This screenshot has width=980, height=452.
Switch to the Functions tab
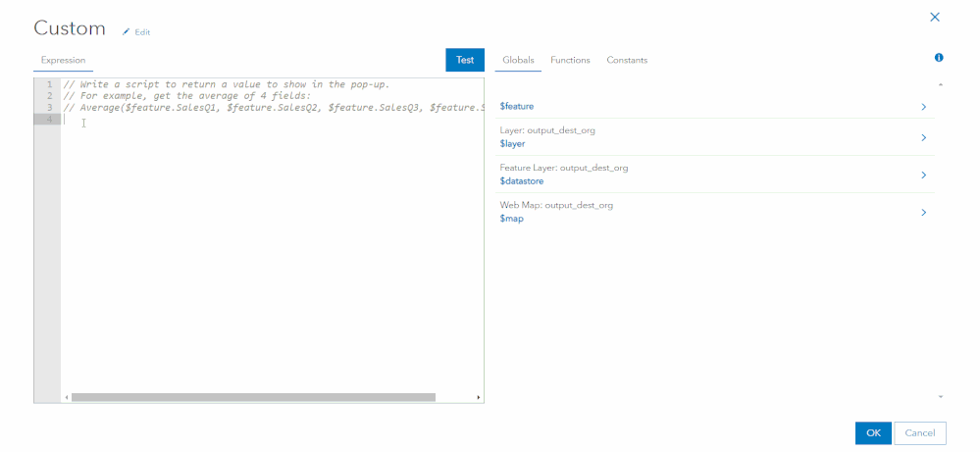pos(570,60)
